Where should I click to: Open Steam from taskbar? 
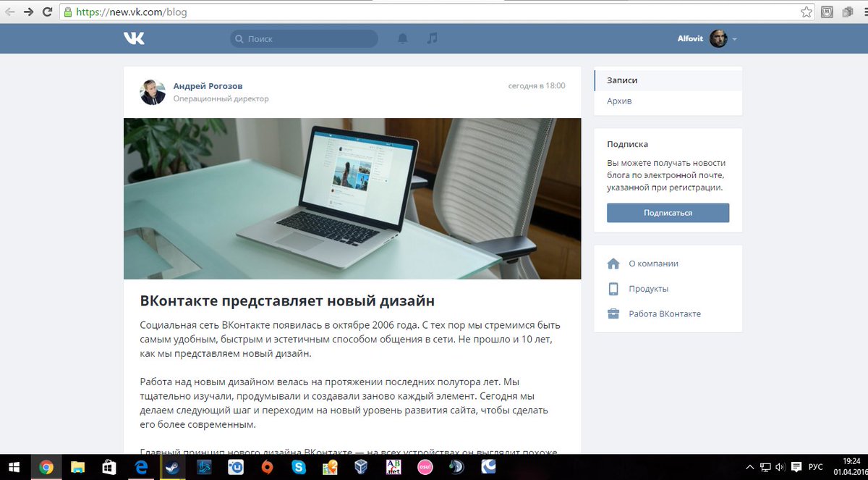[172, 467]
